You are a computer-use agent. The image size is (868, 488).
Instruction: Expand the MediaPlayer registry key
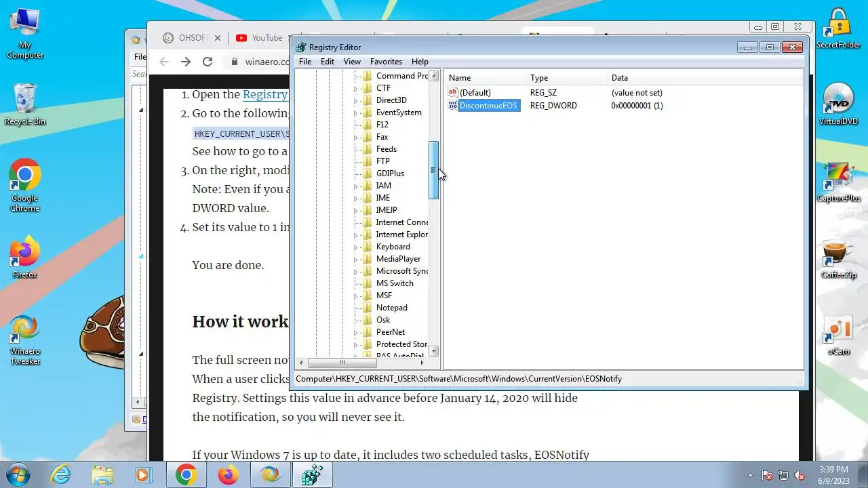point(355,259)
